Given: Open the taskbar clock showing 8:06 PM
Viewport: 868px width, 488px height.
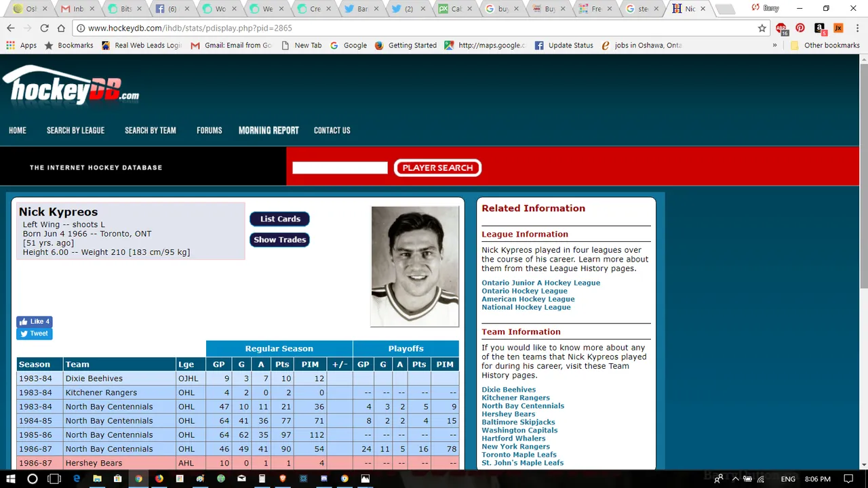Looking at the screenshot, I should [x=816, y=479].
